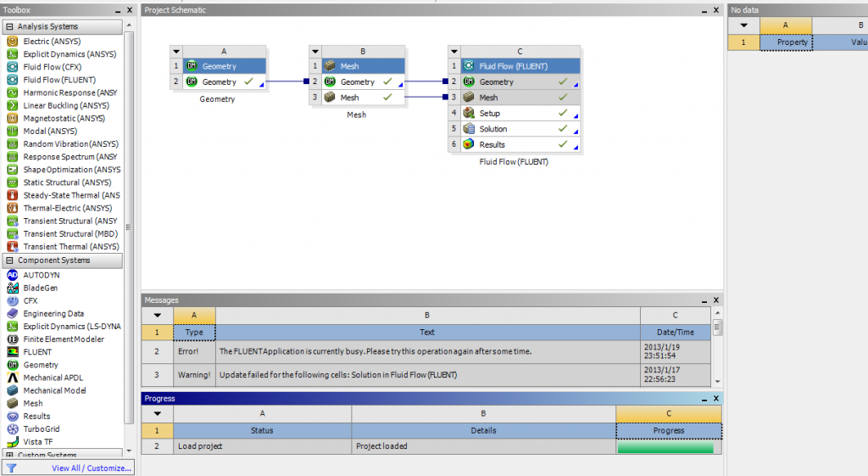The height and width of the screenshot is (476, 868).
Task: Select Mesh row 3 cell in system B
Action: 363,97
